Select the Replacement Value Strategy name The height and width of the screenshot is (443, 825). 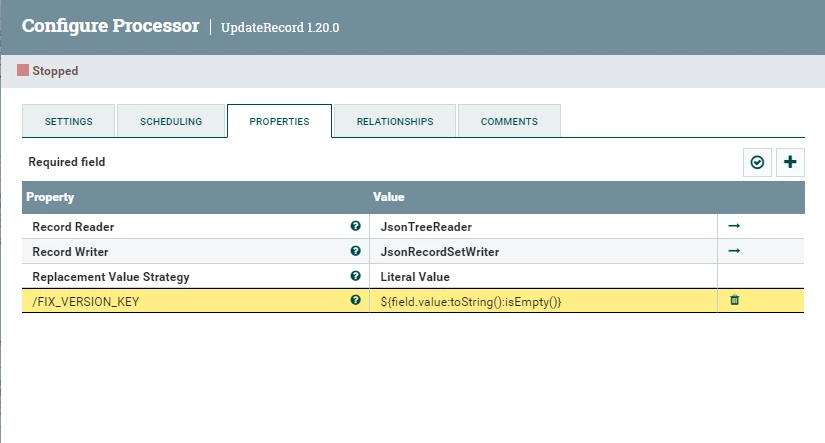(111, 277)
